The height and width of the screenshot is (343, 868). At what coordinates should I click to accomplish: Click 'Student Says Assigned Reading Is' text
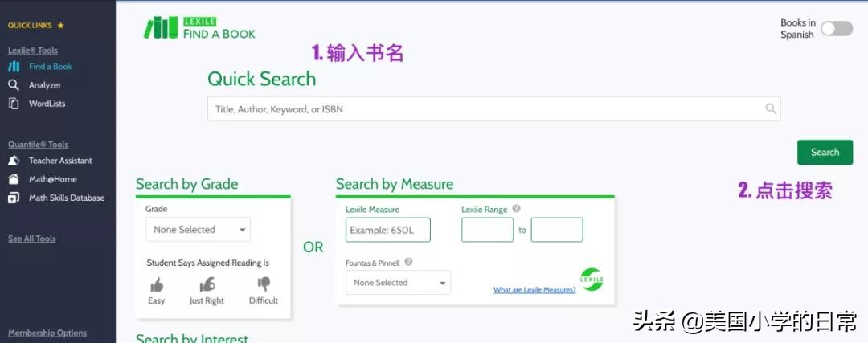click(x=208, y=263)
